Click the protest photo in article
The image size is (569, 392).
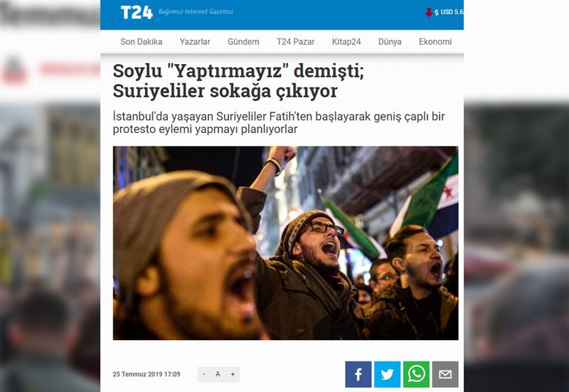[286, 243]
